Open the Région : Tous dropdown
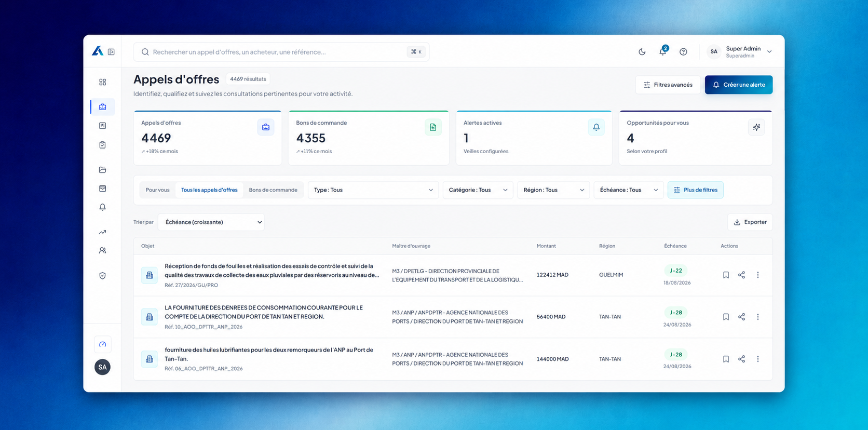 [553, 190]
